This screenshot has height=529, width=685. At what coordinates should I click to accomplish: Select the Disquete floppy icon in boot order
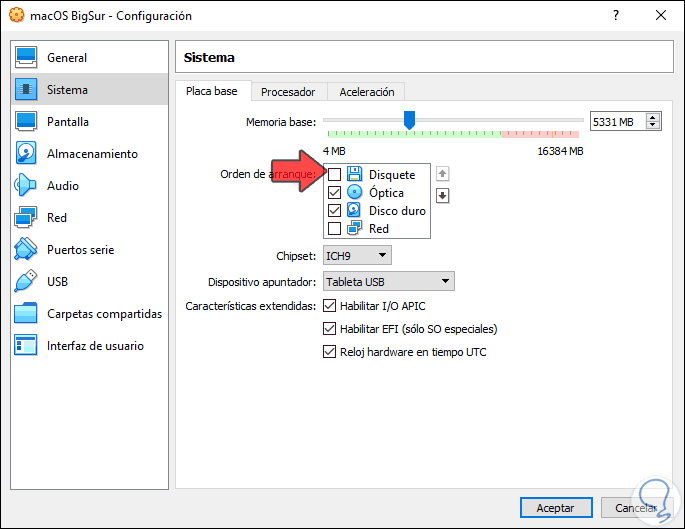pyautogui.click(x=355, y=174)
